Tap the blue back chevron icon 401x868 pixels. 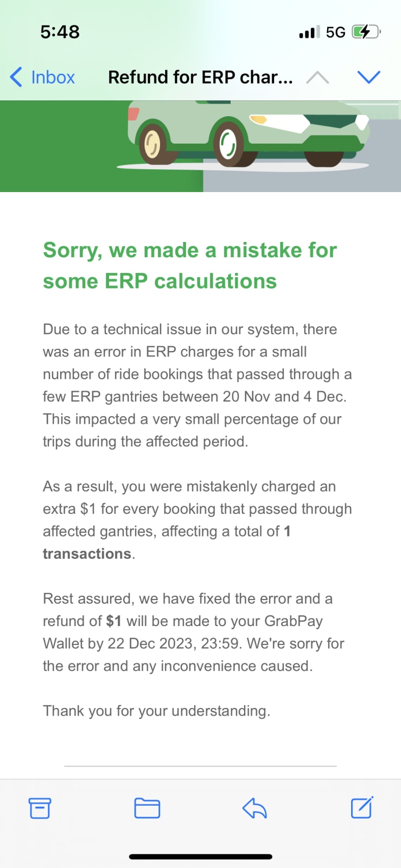tap(15, 77)
